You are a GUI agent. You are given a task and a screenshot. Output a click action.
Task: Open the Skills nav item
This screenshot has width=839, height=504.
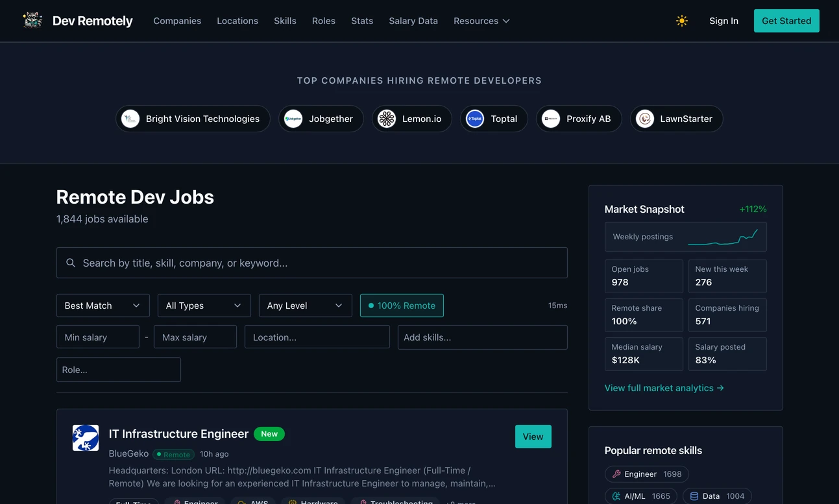285,21
